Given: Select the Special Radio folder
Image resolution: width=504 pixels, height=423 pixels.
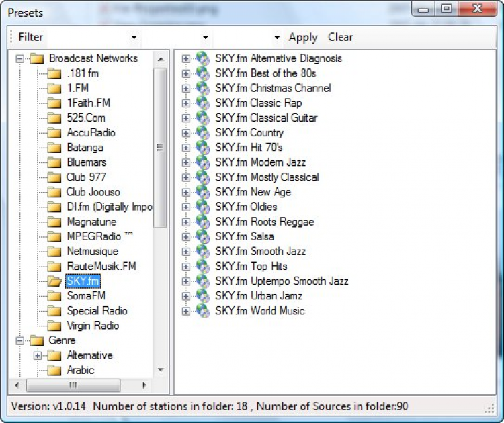Looking at the screenshot, I should 97,311.
